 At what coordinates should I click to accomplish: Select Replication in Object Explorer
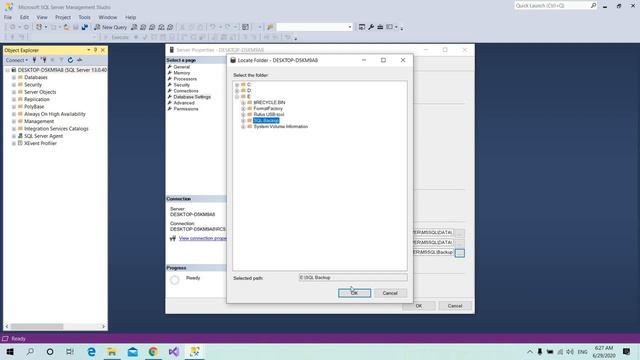pos(37,99)
